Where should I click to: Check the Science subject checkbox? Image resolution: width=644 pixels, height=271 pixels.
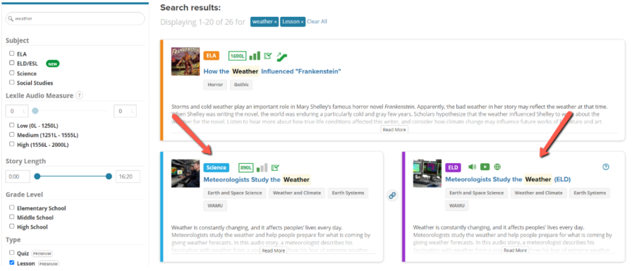[12, 73]
